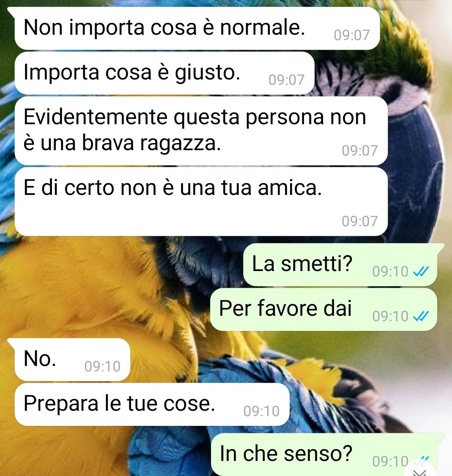Screen dimensions: 452x476
Task: Click the 09:07 timestamp under "brava ragazza."
Action: tap(360, 151)
